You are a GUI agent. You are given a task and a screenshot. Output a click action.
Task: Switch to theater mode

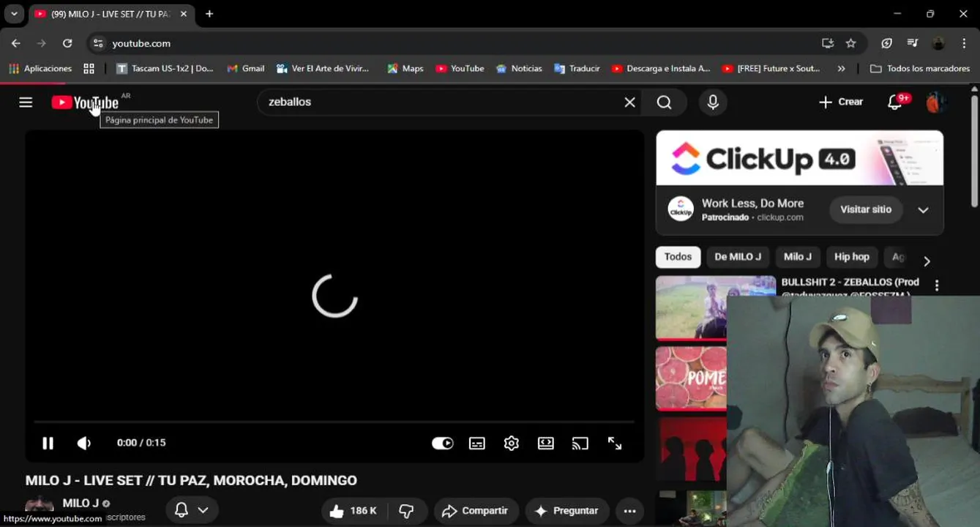point(545,443)
